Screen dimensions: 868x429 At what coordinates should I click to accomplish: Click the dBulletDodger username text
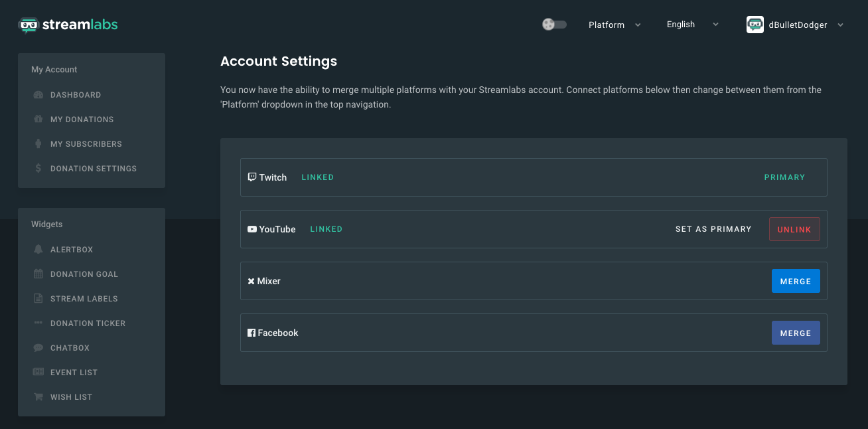coord(798,25)
